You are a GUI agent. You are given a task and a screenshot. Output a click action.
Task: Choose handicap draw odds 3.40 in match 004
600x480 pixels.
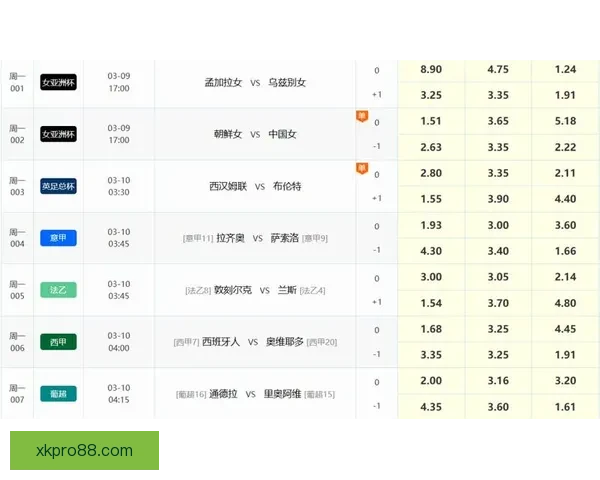point(498,251)
